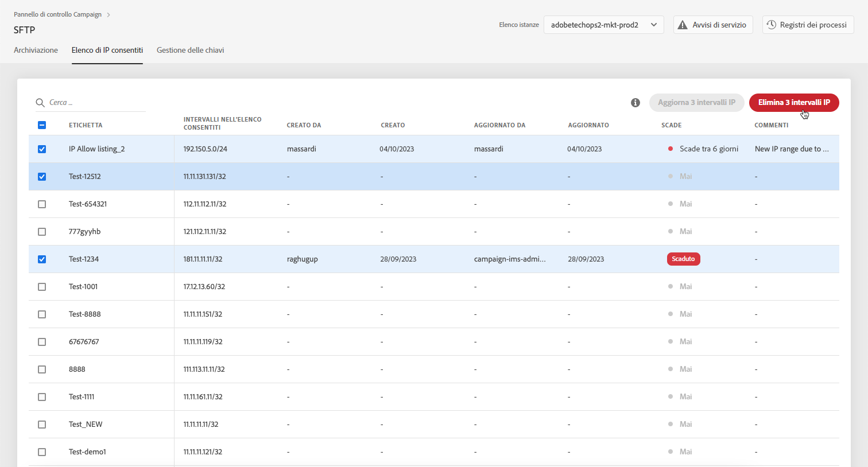
Task: Click Elimina 3 intervalli IP button
Action: [x=793, y=103]
